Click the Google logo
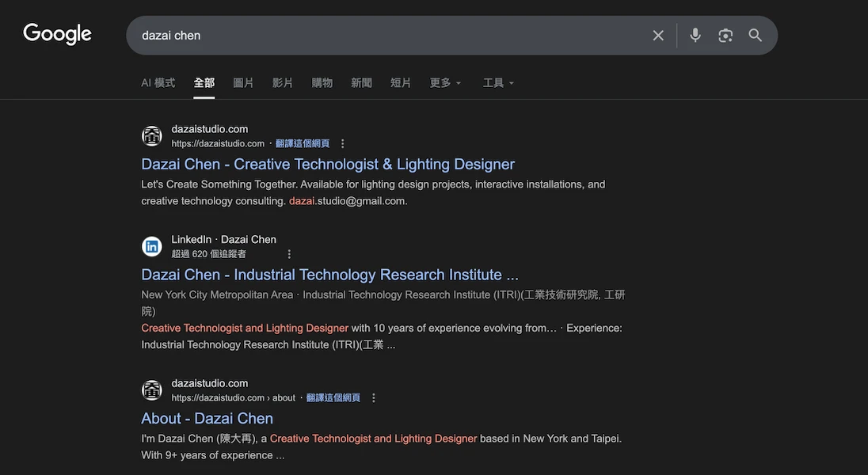 click(x=57, y=34)
